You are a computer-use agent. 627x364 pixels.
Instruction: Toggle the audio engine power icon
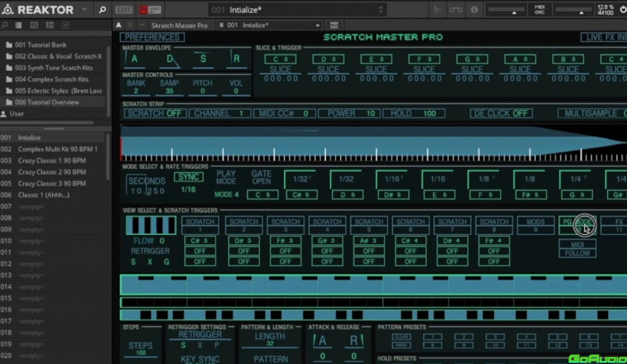pos(623,10)
